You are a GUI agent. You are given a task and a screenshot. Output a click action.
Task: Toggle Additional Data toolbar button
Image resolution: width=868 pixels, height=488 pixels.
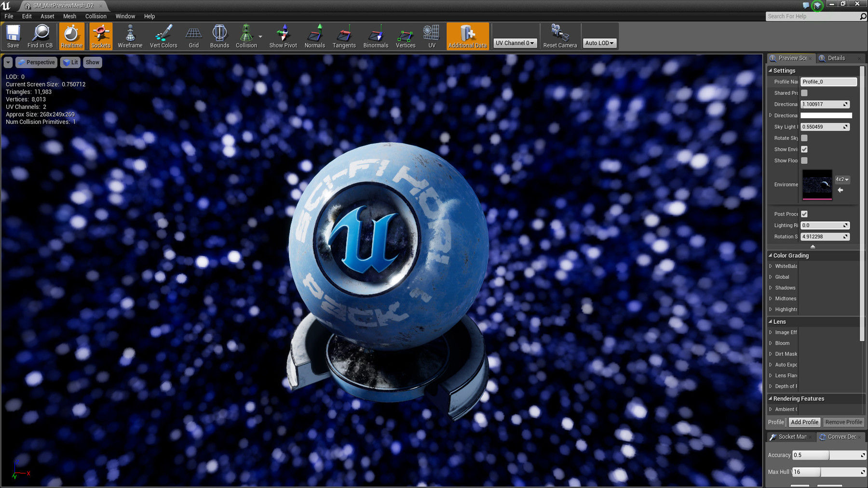[x=467, y=36]
